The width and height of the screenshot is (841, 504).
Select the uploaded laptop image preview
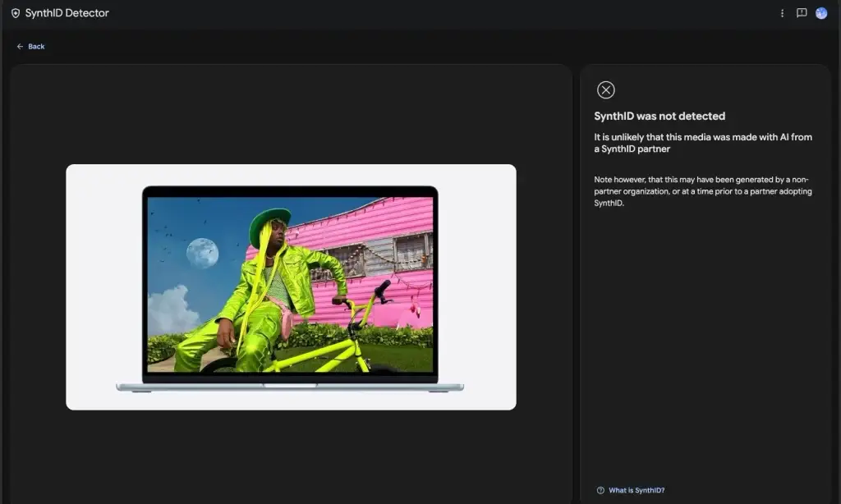[x=292, y=287]
